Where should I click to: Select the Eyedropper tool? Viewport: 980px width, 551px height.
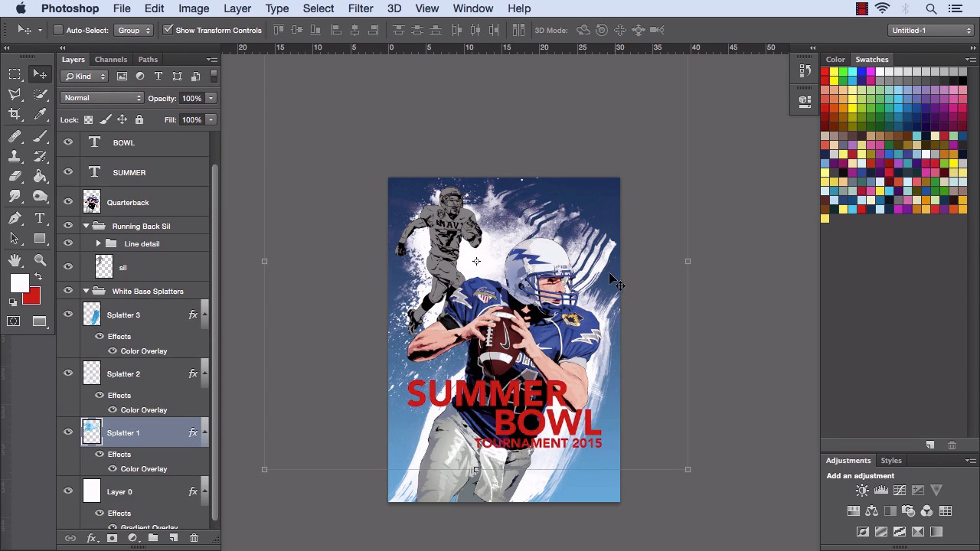[41, 114]
